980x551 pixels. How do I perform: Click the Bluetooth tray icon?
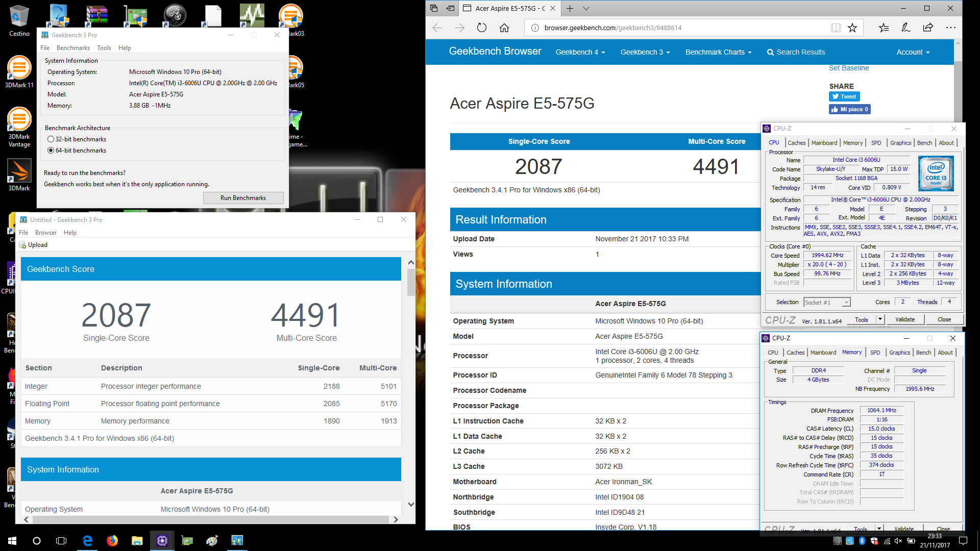(862, 541)
